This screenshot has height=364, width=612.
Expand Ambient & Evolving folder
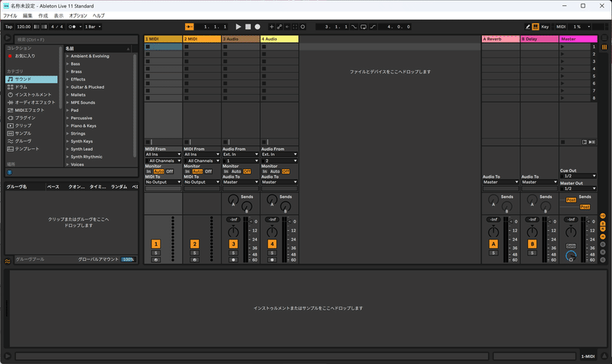[67, 56]
